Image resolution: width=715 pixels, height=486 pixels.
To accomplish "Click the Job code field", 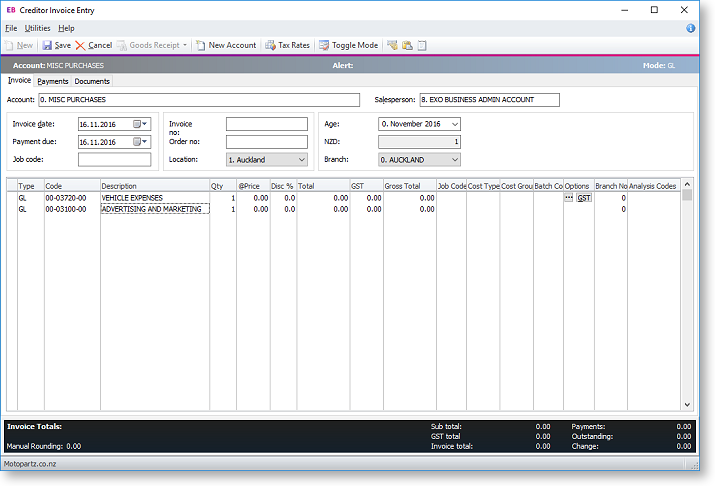I will pos(114,160).
